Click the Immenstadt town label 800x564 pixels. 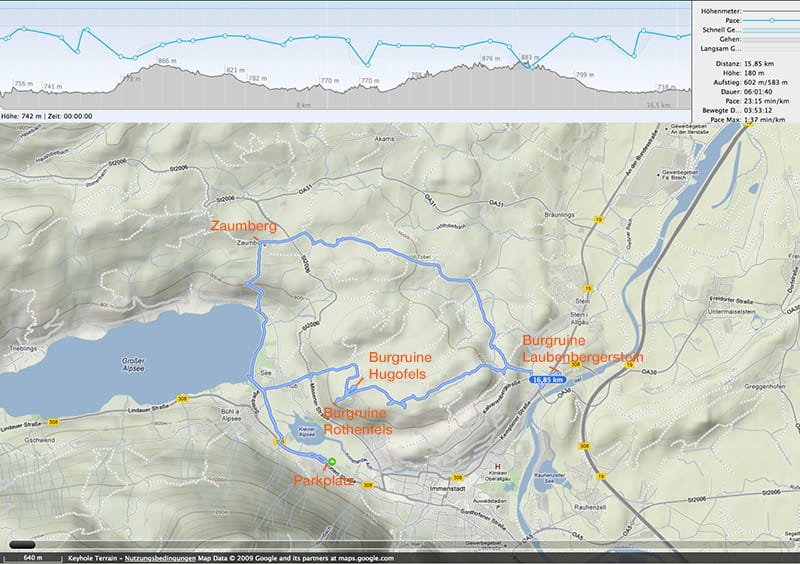[x=447, y=488]
